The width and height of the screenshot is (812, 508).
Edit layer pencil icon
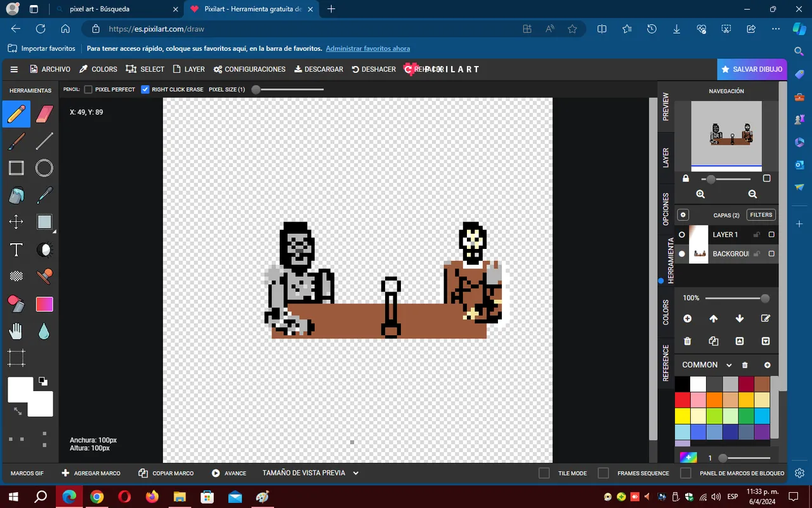[766, 319]
